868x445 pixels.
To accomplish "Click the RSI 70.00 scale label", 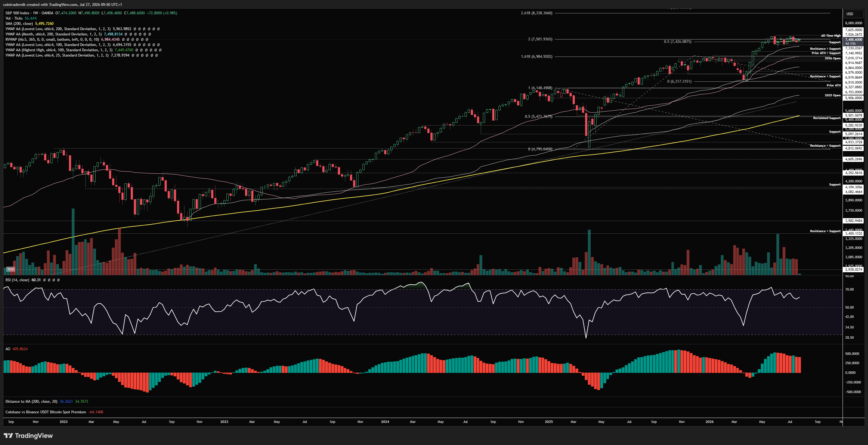I will point(849,289).
